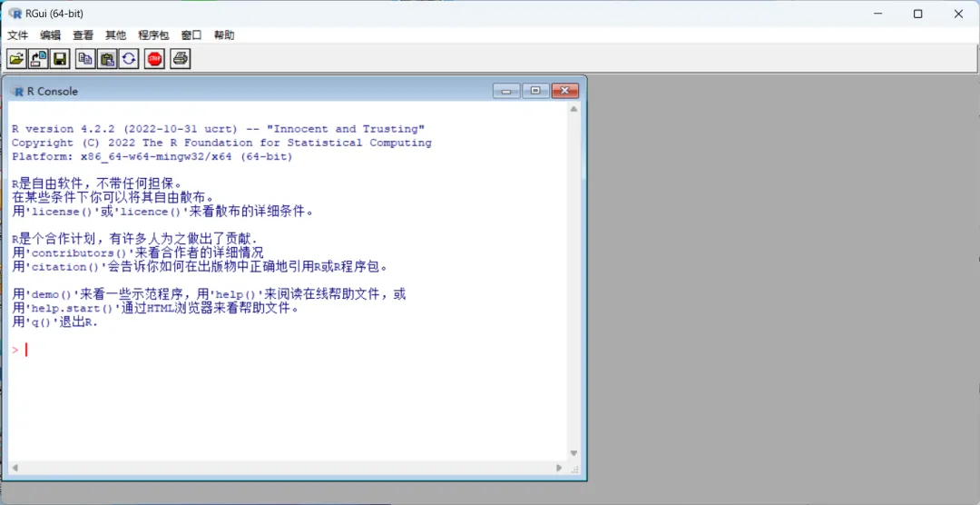Click the 'R version 4.2.2' text line
The width and height of the screenshot is (980, 505).
click(x=219, y=129)
